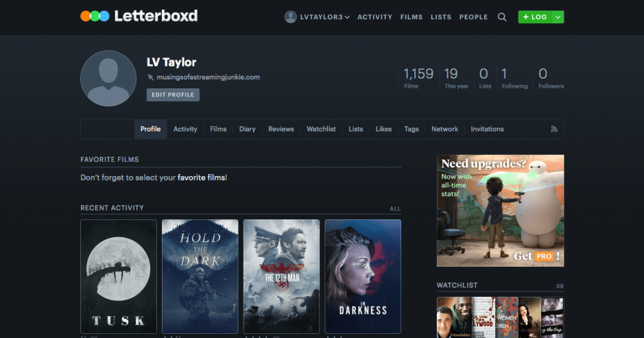
Task: Click the Edit Profile button
Action: (x=173, y=95)
